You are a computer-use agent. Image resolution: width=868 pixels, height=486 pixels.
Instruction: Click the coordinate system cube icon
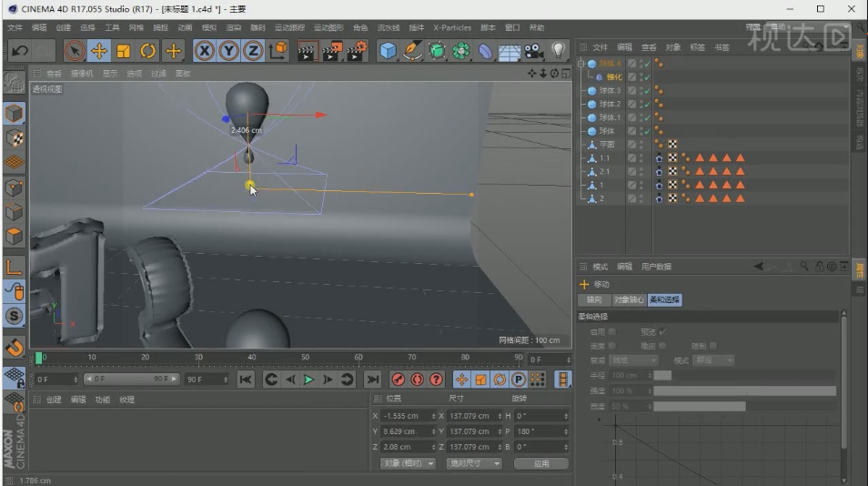point(278,51)
